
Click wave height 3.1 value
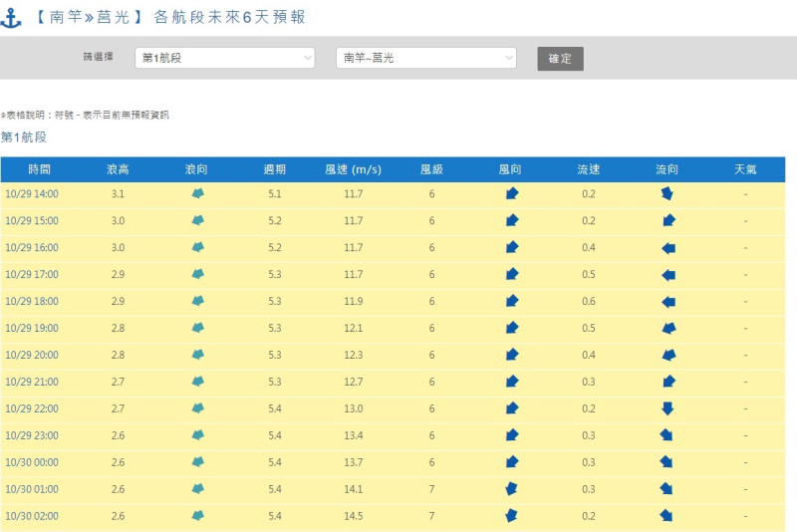click(x=118, y=194)
